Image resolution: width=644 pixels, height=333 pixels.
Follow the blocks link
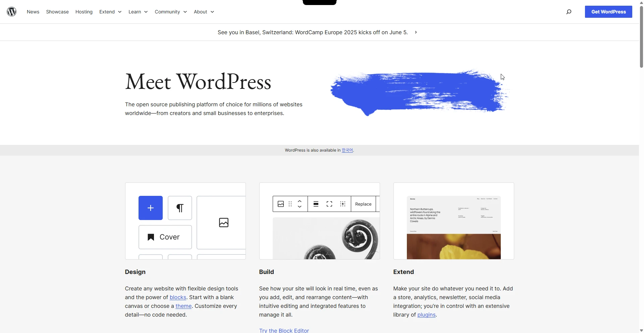[x=178, y=297]
